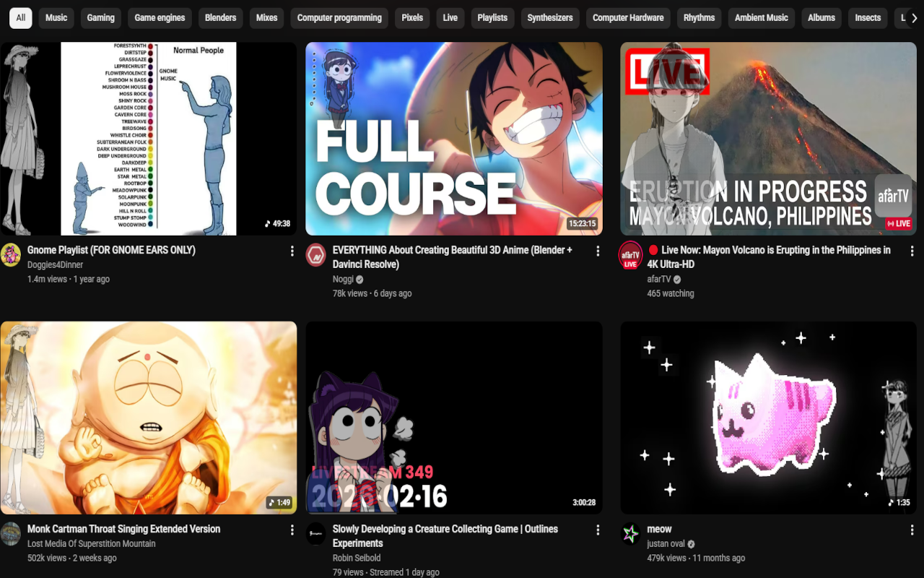The image size is (924, 578).
Task: Open the Robin Seibold channel name
Action: 357,558
